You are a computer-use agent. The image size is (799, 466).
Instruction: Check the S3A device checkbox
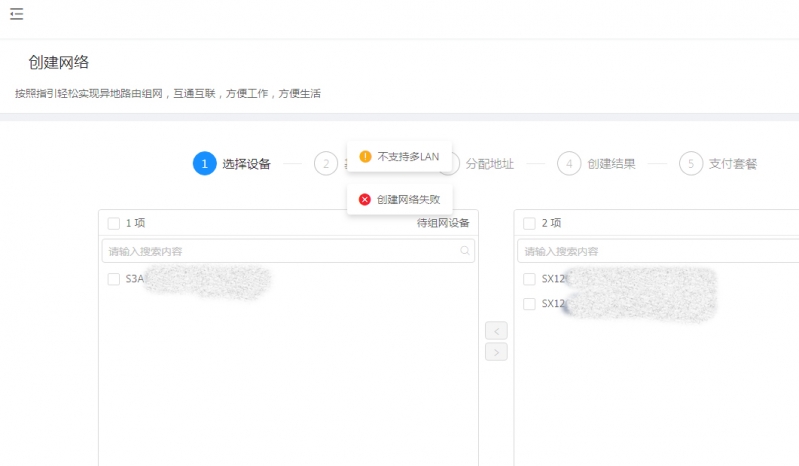(113, 279)
